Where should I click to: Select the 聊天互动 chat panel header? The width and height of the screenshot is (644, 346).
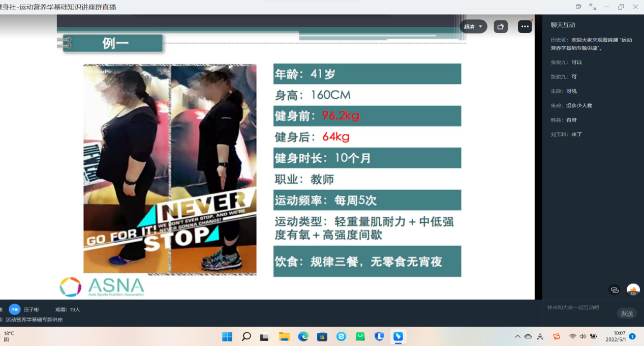[563, 25]
